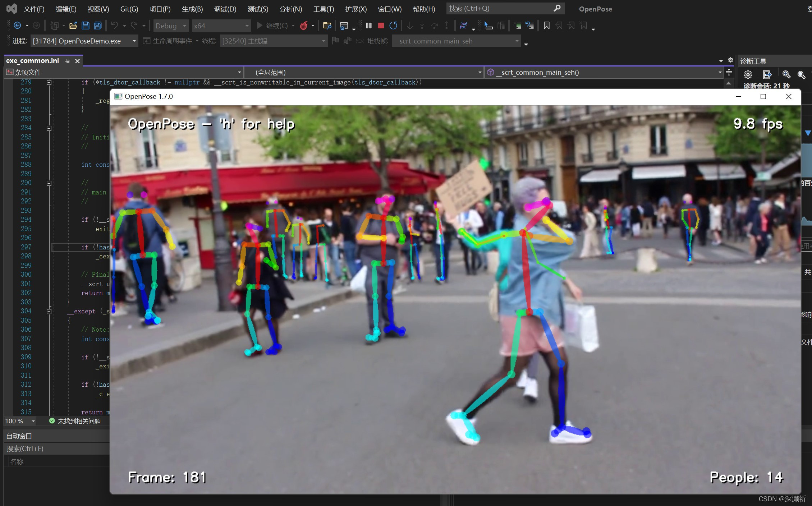Click the Open File folder icon
Screen dimensions: 812x506
[x=73, y=26]
